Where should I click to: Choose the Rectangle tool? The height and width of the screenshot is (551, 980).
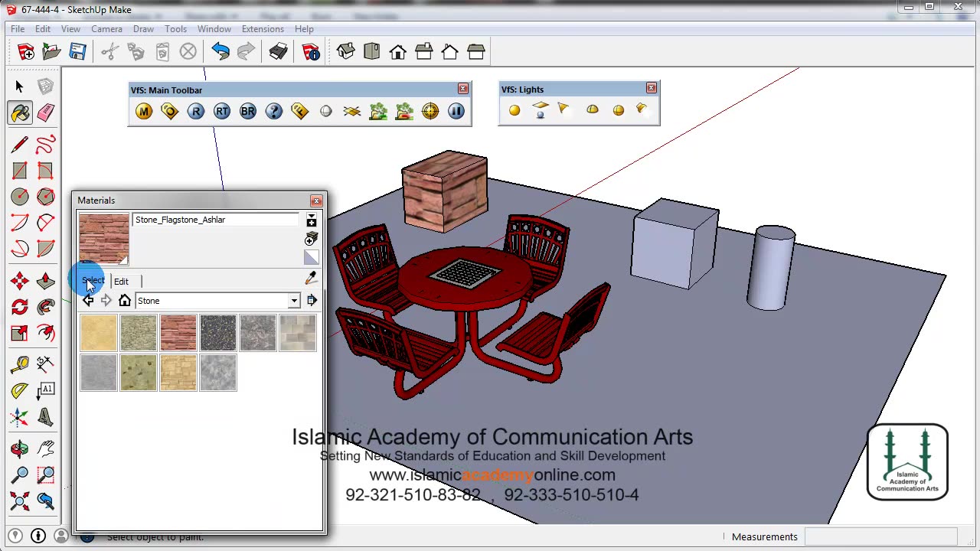20,171
